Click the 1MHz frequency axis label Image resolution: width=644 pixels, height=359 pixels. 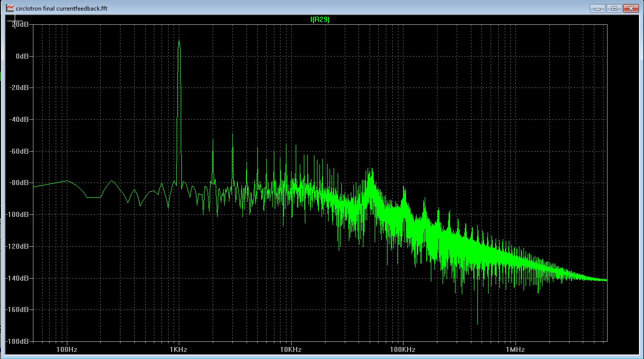click(515, 349)
